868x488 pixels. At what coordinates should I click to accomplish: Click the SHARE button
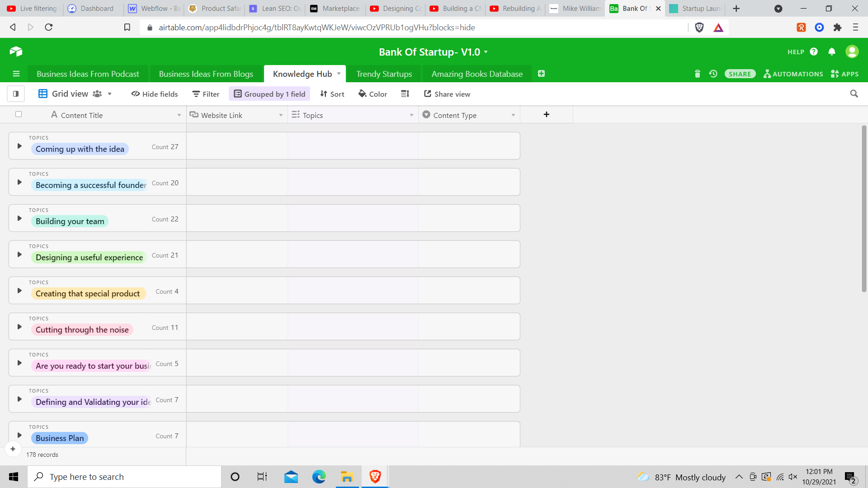[x=740, y=74]
